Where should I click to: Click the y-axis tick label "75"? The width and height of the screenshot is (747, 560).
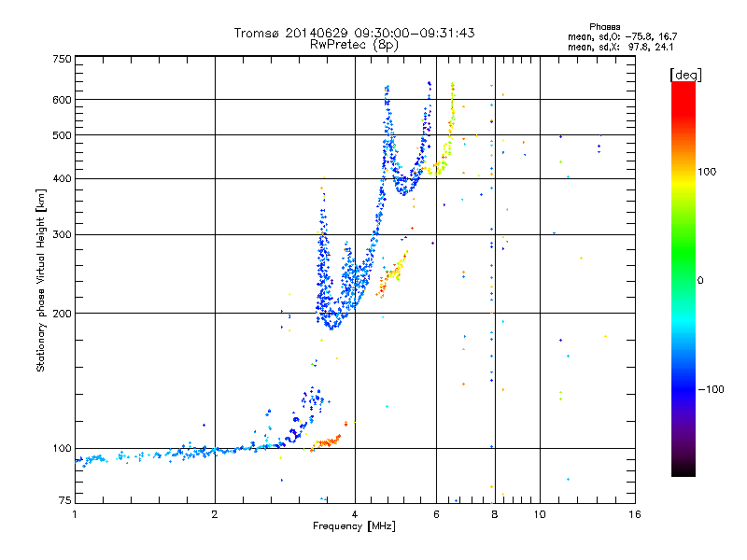click(65, 500)
